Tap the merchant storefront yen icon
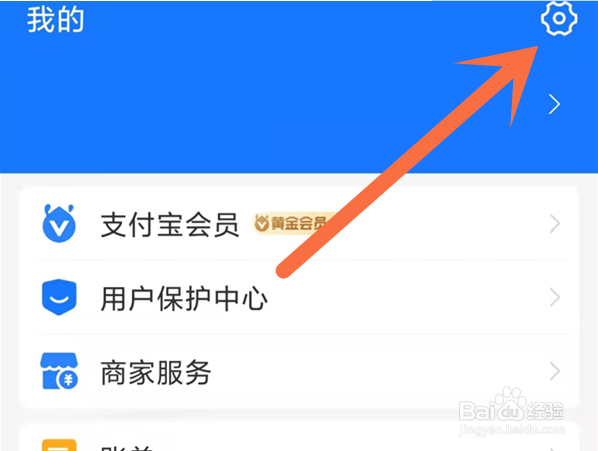The width and height of the screenshot is (598, 451). [x=59, y=371]
